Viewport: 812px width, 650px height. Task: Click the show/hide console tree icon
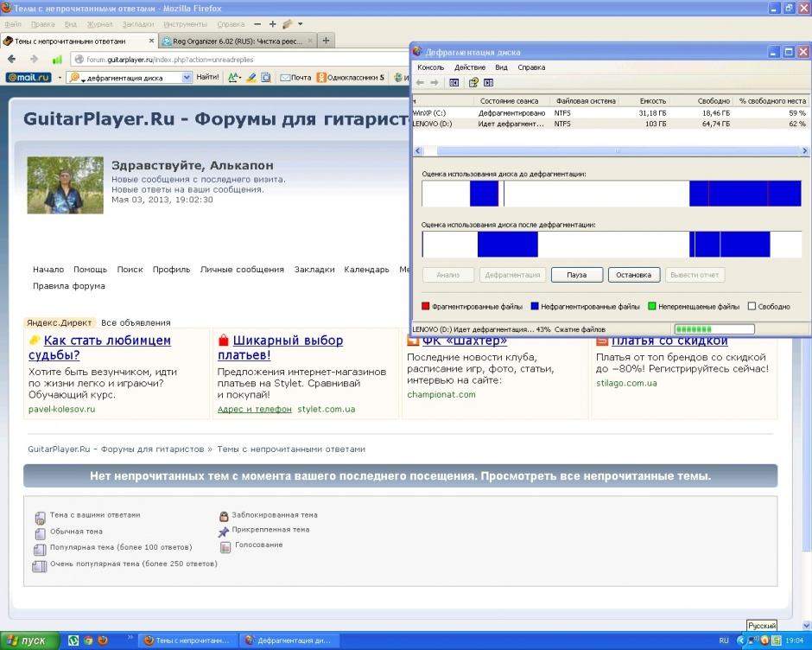click(x=454, y=82)
